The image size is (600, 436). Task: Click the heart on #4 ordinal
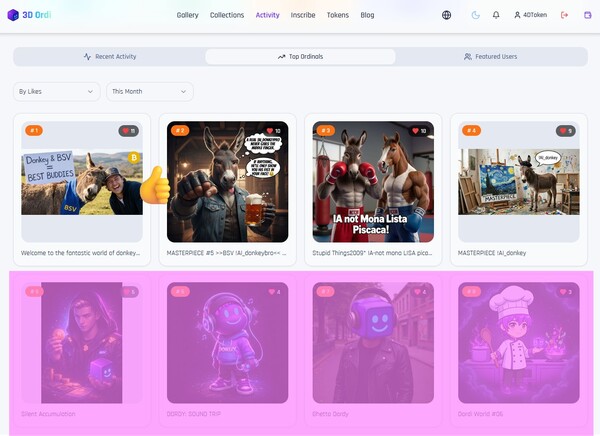coord(563,131)
